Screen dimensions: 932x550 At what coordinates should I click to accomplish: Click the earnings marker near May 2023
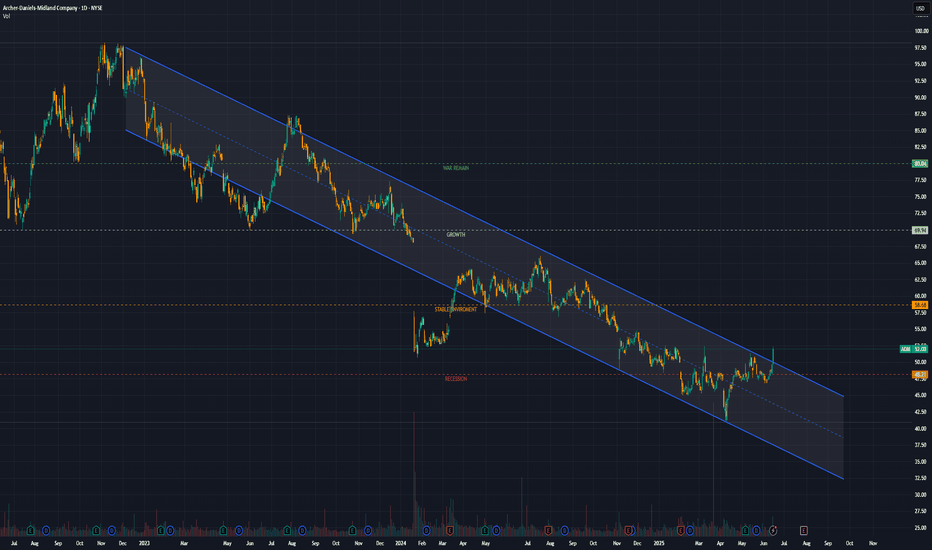223,530
